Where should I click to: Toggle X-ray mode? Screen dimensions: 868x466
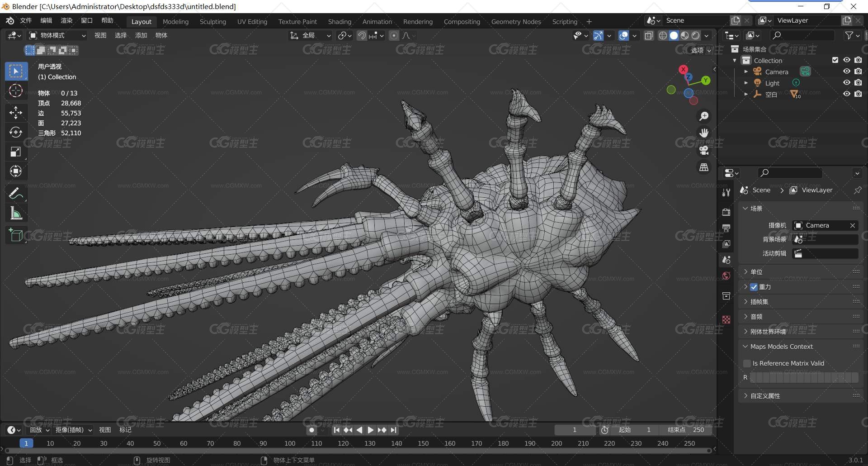(649, 35)
